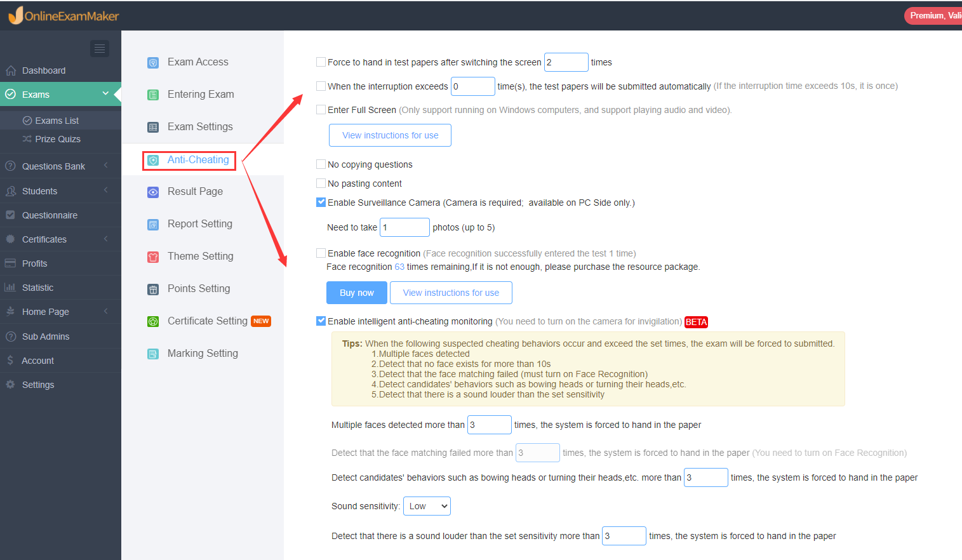Viewport: 962px width, 560px height.
Task: Click the Certificate Setting green icon
Action: pyautogui.click(x=153, y=322)
